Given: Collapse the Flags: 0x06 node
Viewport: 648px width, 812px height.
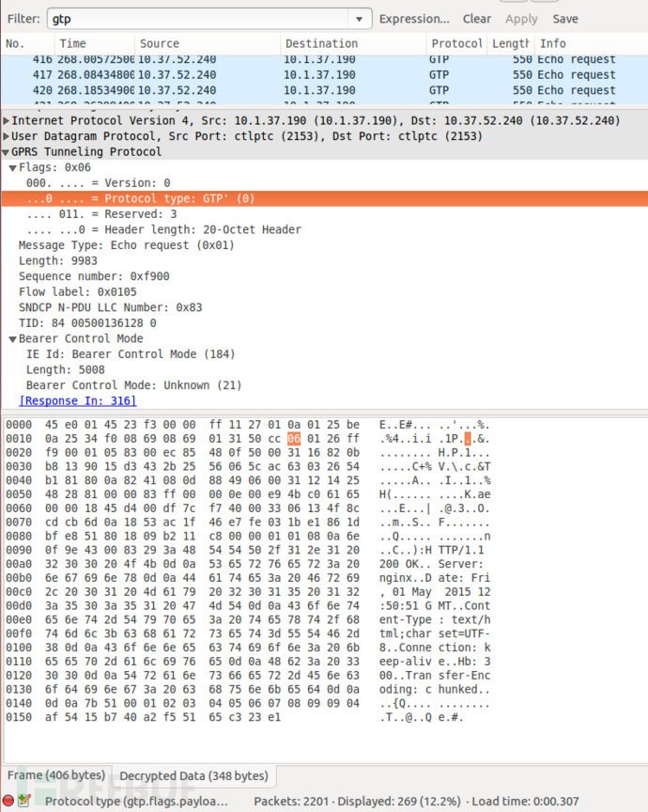Looking at the screenshot, I should click(x=13, y=168).
